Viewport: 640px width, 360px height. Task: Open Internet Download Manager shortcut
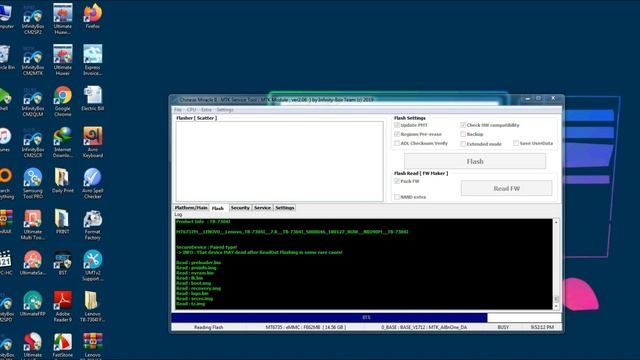tap(62, 143)
